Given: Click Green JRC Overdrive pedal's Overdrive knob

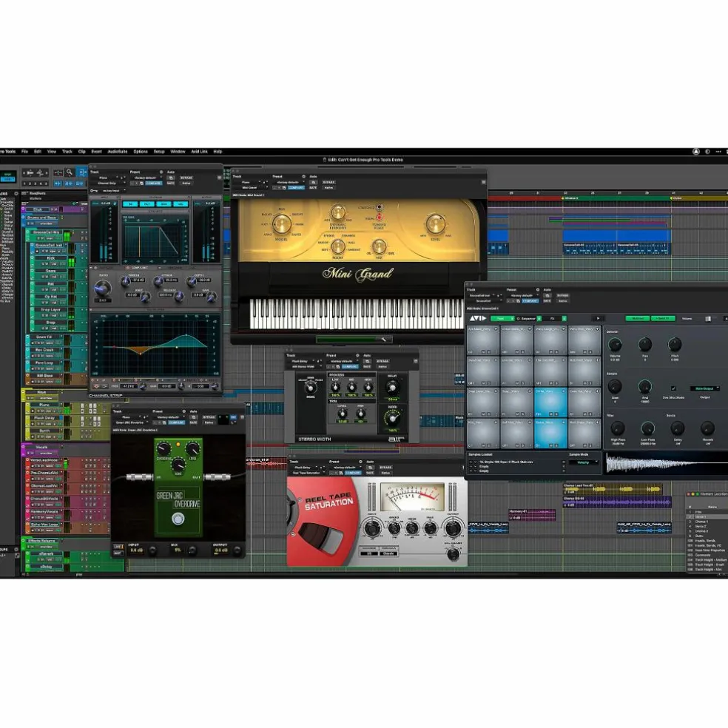Looking at the screenshot, I should coord(164,449).
